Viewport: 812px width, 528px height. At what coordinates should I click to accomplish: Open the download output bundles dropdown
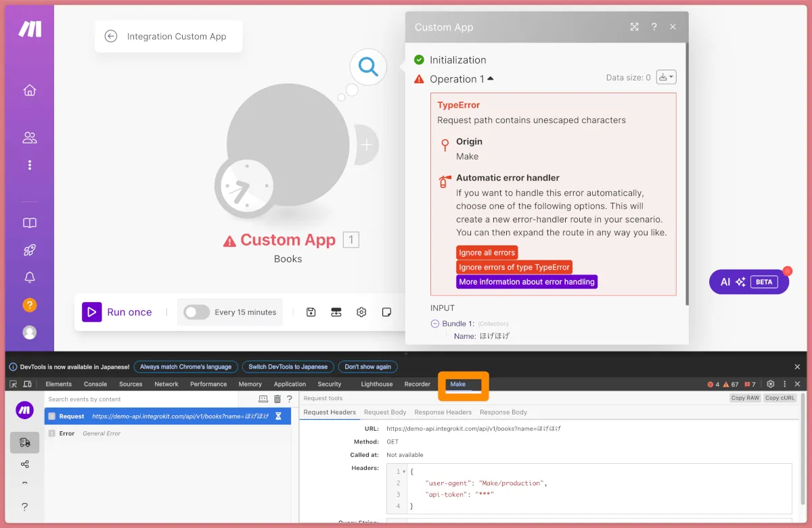666,78
